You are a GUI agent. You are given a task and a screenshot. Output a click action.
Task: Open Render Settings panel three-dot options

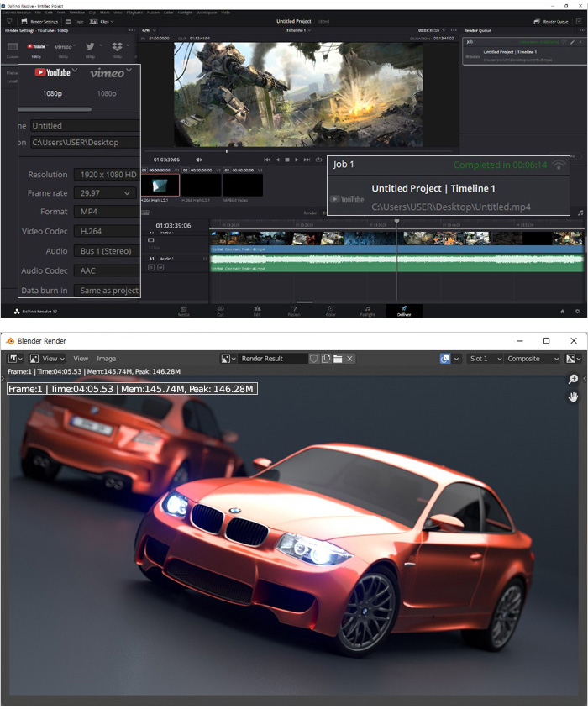pyautogui.click(x=132, y=30)
